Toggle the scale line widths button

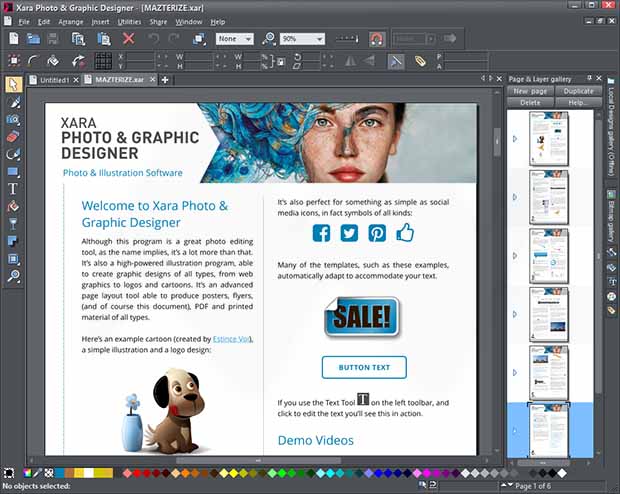coord(396,61)
